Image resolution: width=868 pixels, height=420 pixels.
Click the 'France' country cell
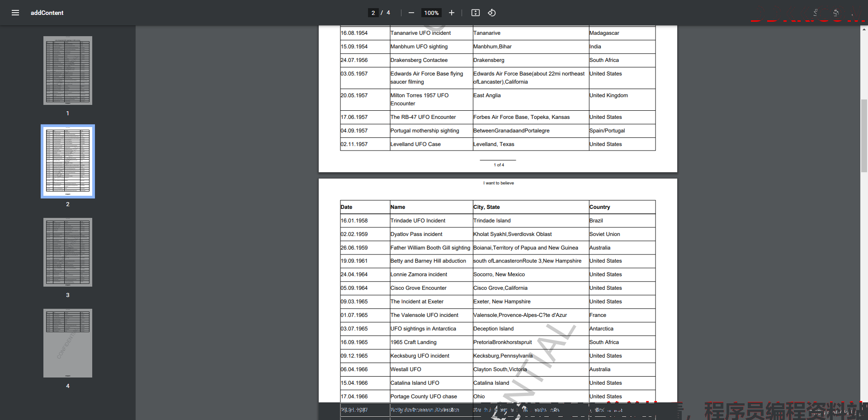click(x=622, y=315)
